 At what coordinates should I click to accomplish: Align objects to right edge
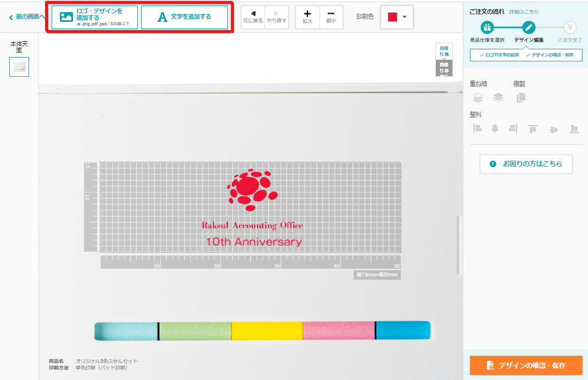tap(513, 129)
